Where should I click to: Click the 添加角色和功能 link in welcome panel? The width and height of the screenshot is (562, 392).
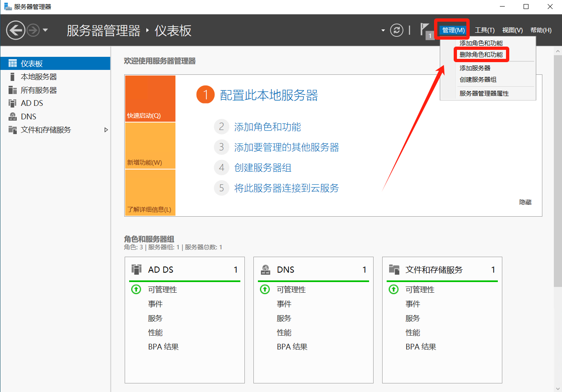click(x=267, y=127)
